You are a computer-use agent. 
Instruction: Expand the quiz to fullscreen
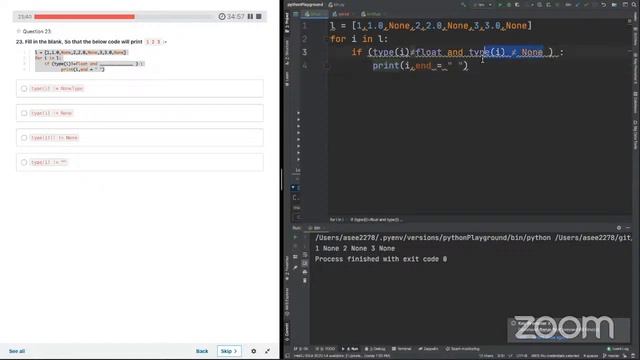pyautogui.click(x=267, y=351)
